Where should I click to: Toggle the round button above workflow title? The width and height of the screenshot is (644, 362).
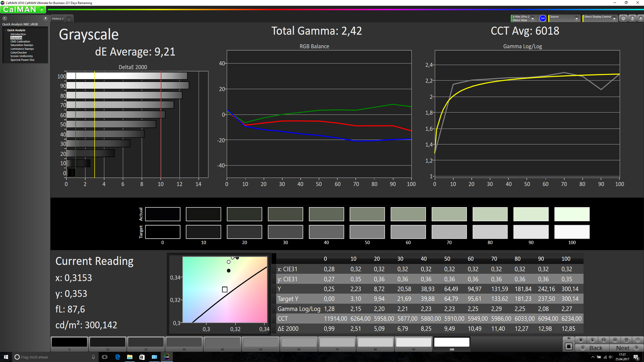[5, 18]
